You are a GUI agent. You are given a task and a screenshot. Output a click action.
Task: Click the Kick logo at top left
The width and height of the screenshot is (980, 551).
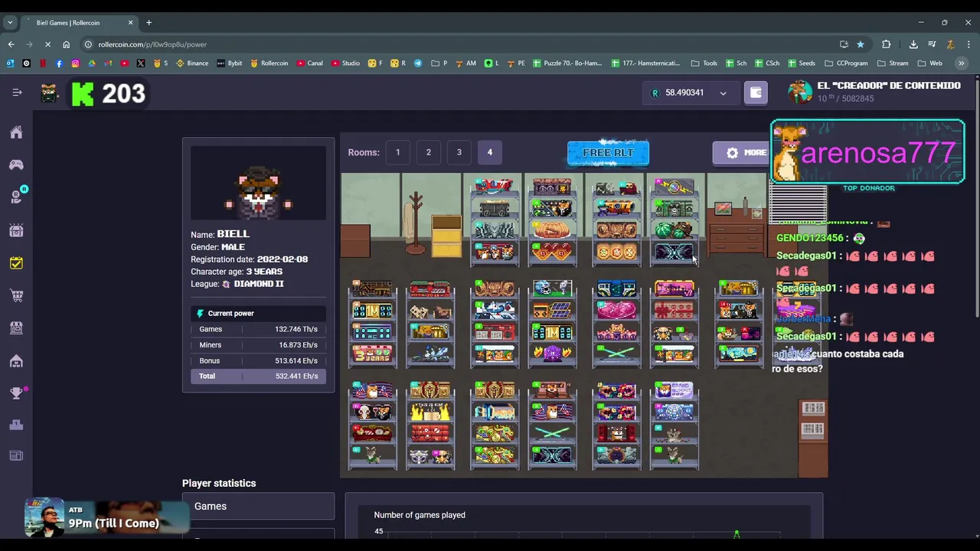click(83, 93)
